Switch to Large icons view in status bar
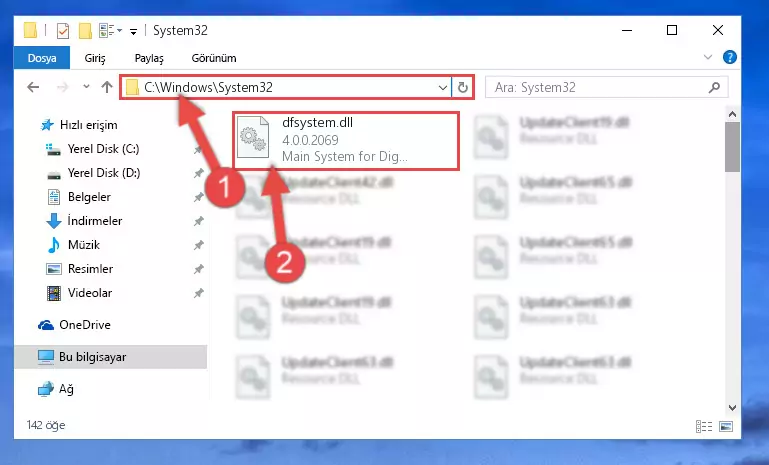The image size is (769, 465). [726, 426]
